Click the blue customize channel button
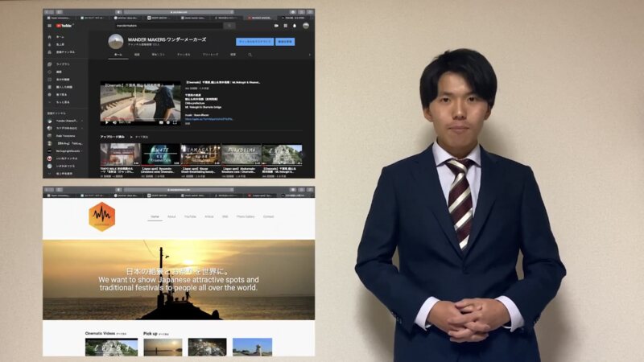Image resolution: width=644 pixels, height=362 pixels. [x=254, y=42]
